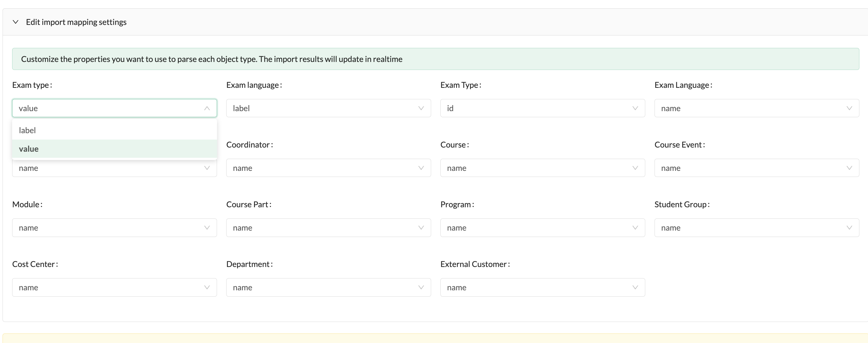Open the Course Event dropdown
This screenshot has height=343, width=868.
[757, 168]
